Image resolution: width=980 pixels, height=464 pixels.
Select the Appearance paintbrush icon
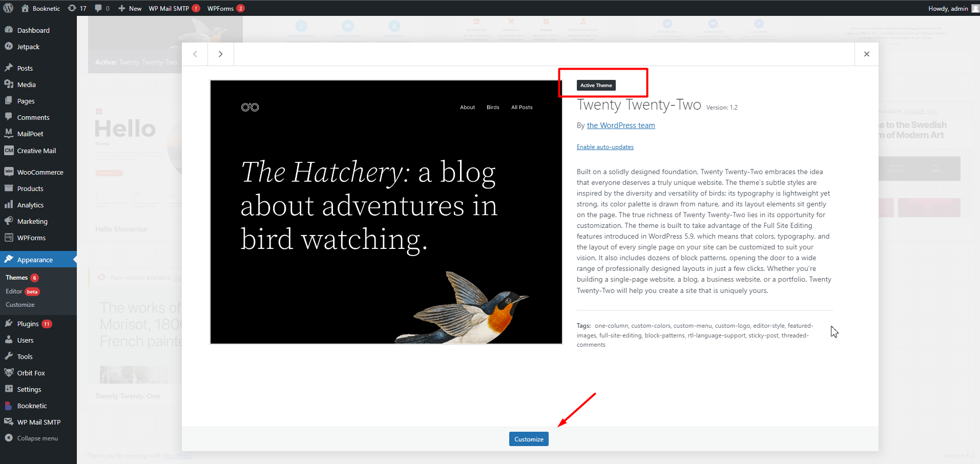coord(9,259)
